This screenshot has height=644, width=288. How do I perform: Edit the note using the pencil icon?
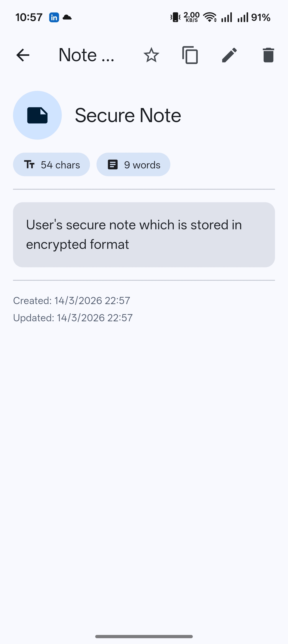tap(229, 55)
